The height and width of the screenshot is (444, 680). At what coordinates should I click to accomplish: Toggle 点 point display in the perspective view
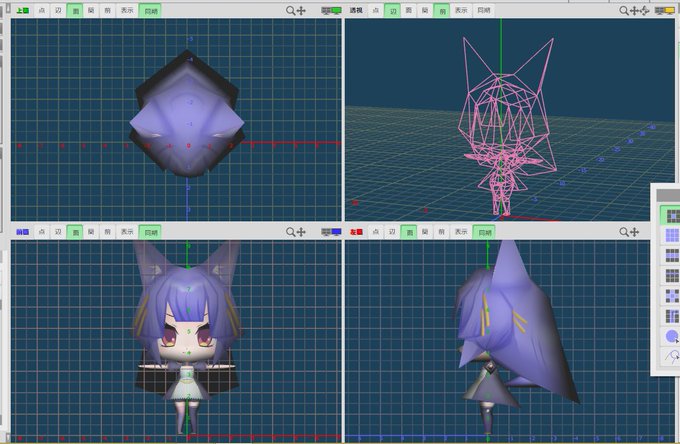pyautogui.click(x=376, y=10)
